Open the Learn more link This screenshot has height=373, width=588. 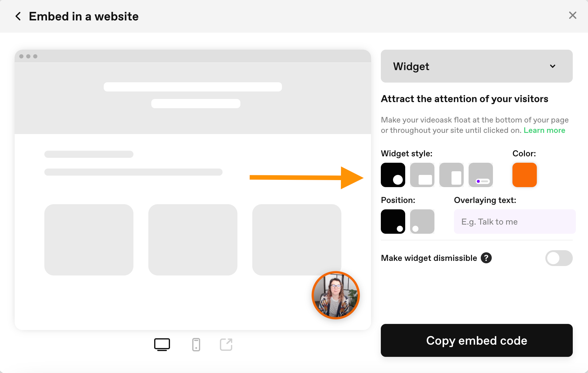point(544,130)
